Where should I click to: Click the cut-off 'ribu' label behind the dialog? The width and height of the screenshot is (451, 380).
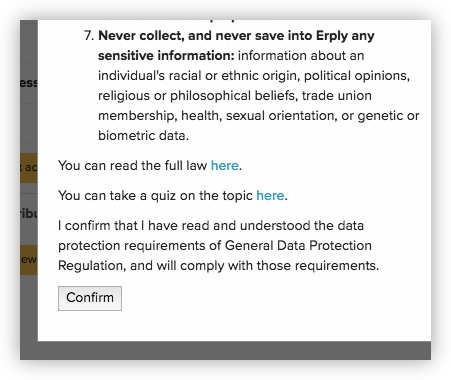[x=29, y=214]
